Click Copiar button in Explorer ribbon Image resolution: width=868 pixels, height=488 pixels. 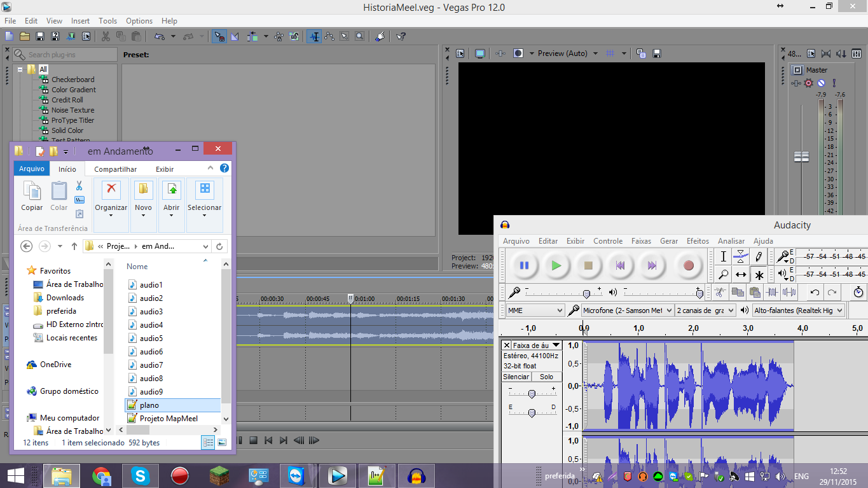tap(32, 197)
